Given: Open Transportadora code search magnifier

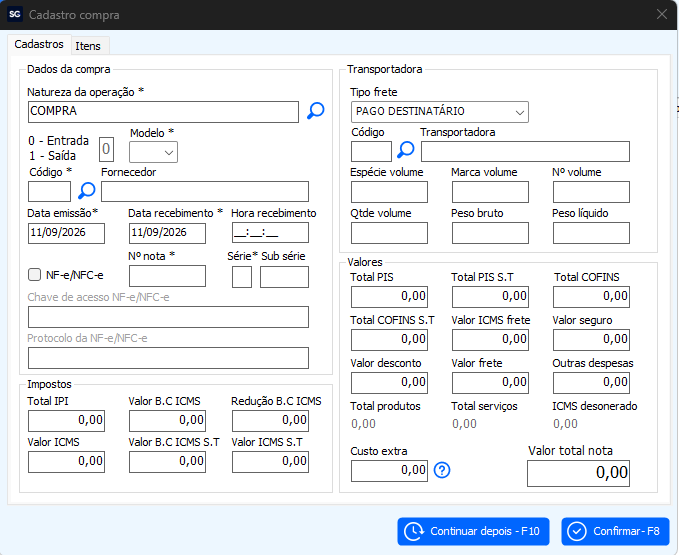Looking at the screenshot, I should (406, 150).
